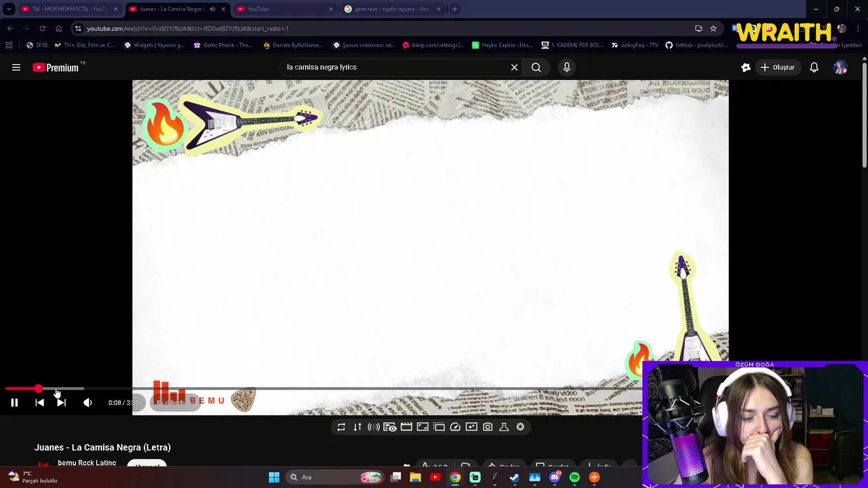Seek along the video progress bar
The image size is (868, 488).
(x=323, y=389)
